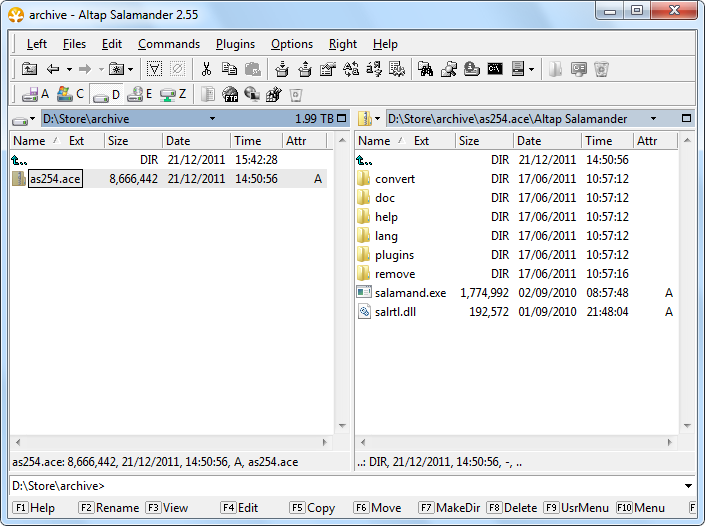The height and width of the screenshot is (526, 705).
Task: Click the Compare directories icon
Action: 397,69
